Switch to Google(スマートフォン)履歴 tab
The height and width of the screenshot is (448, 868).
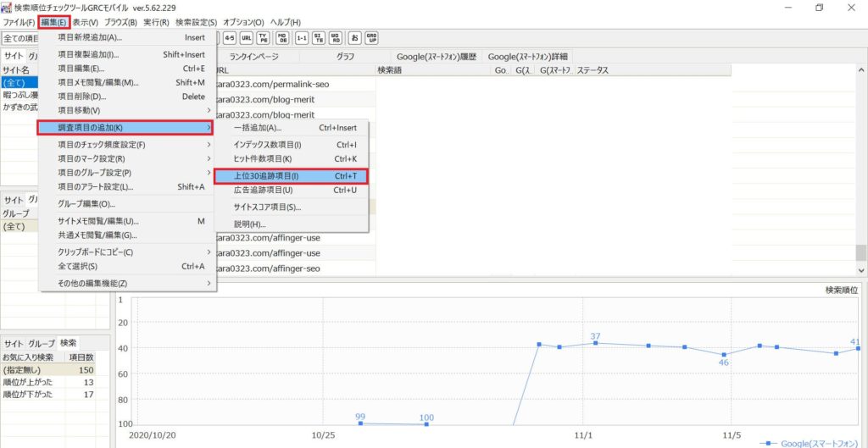coord(437,57)
